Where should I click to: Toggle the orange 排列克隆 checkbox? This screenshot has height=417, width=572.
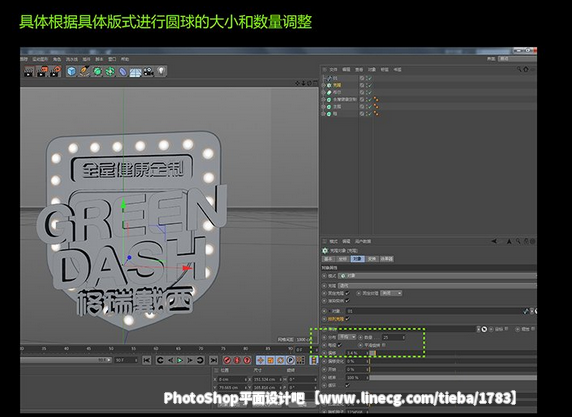(347, 319)
